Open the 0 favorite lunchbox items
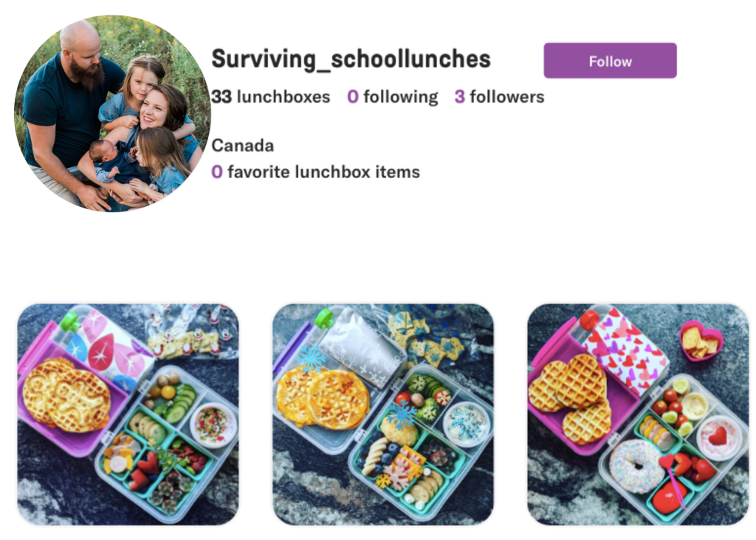 (x=315, y=172)
